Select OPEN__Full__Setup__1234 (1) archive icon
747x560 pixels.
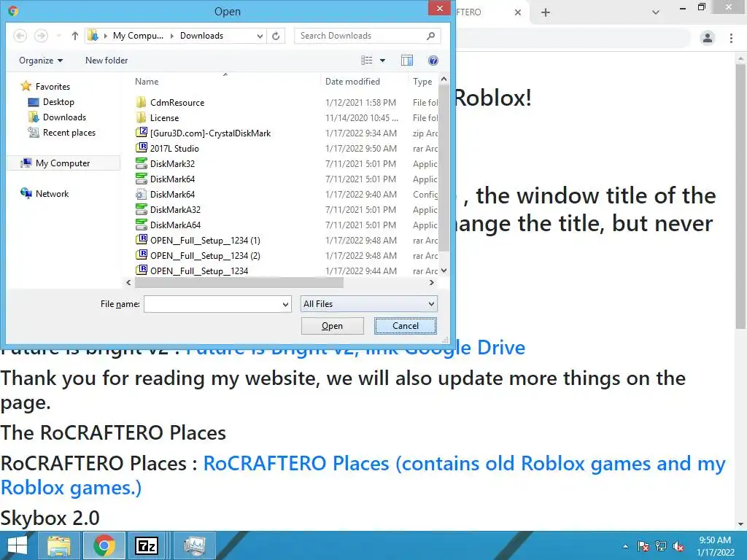(x=141, y=240)
